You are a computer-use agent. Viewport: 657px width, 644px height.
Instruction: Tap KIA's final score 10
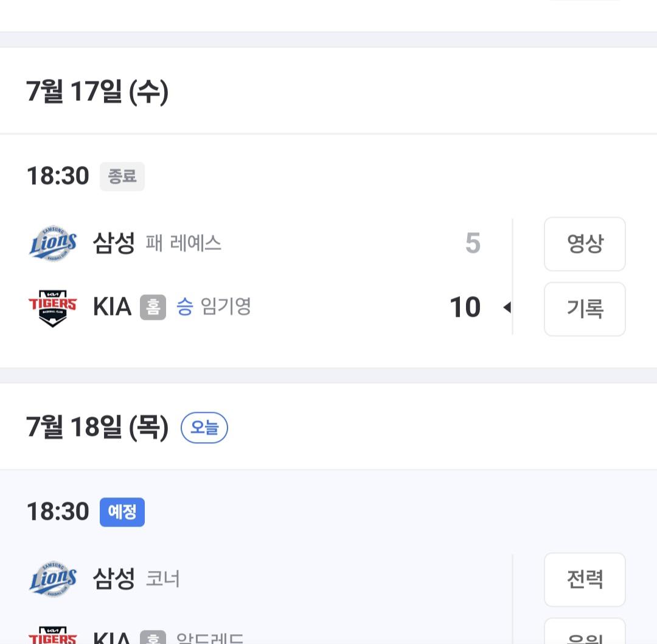click(465, 308)
